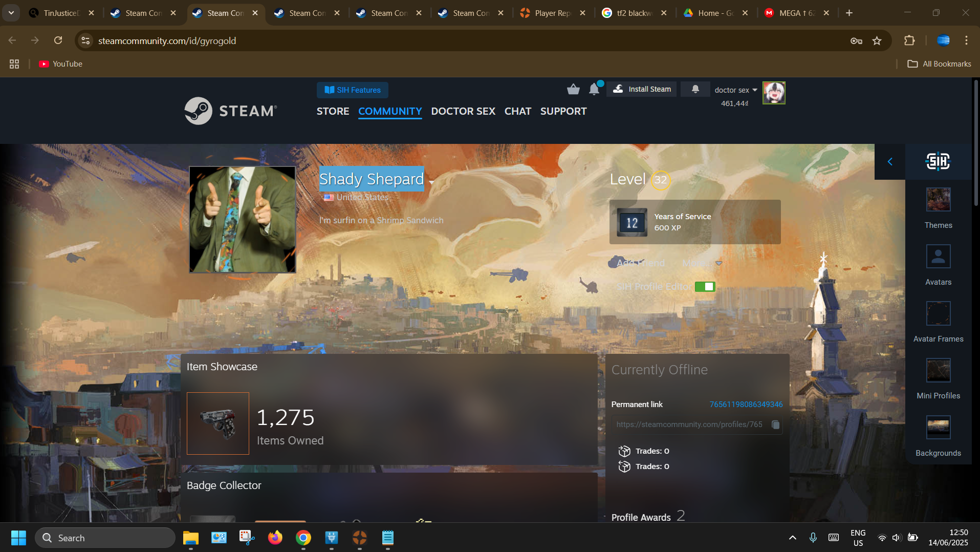Image resolution: width=980 pixels, height=552 pixels.
Task: Open the taskbar clock showing 12:50
Action: [948, 538]
